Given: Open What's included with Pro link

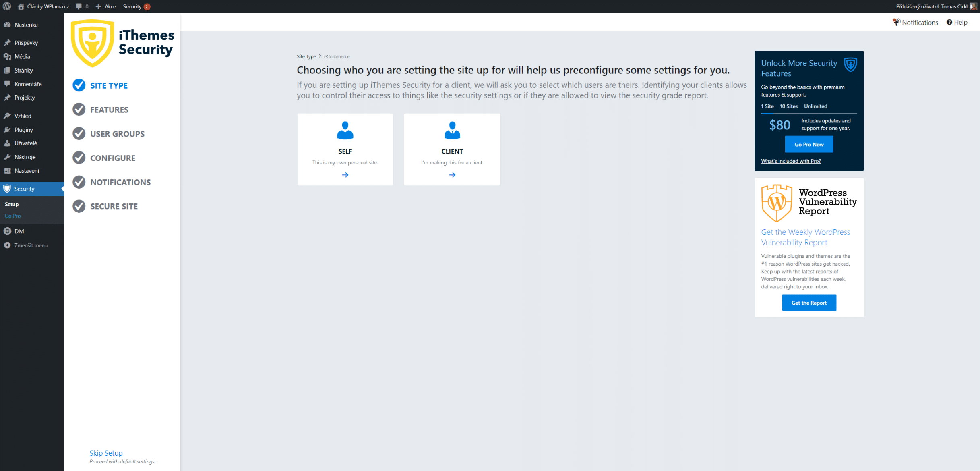Looking at the screenshot, I should pyautogui.click(x=791, y=161).
